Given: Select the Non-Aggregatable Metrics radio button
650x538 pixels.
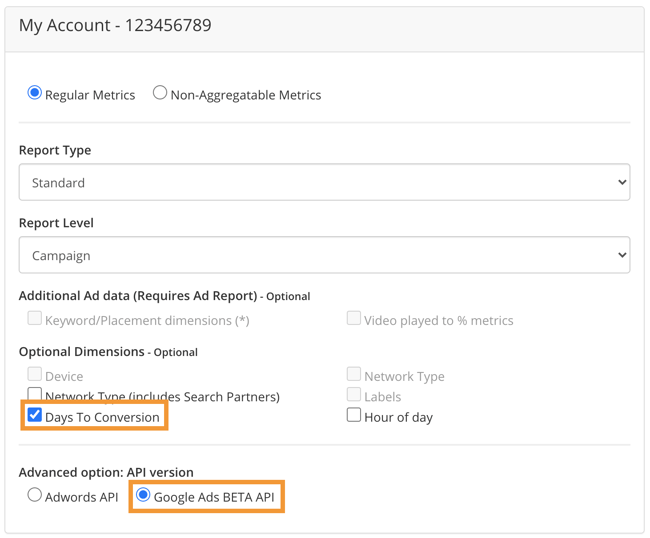Looking at the screenshot, I should (160, 93).
